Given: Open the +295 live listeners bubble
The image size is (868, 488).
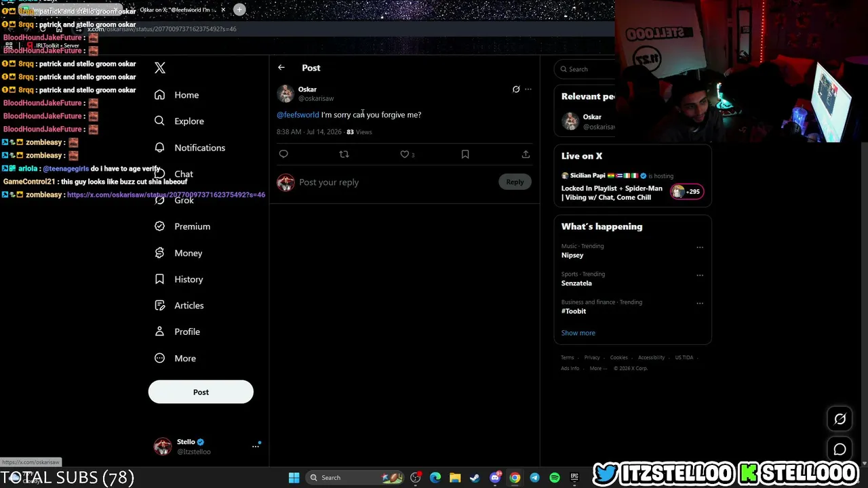Looking at the screenshot, I should point(687,192).
